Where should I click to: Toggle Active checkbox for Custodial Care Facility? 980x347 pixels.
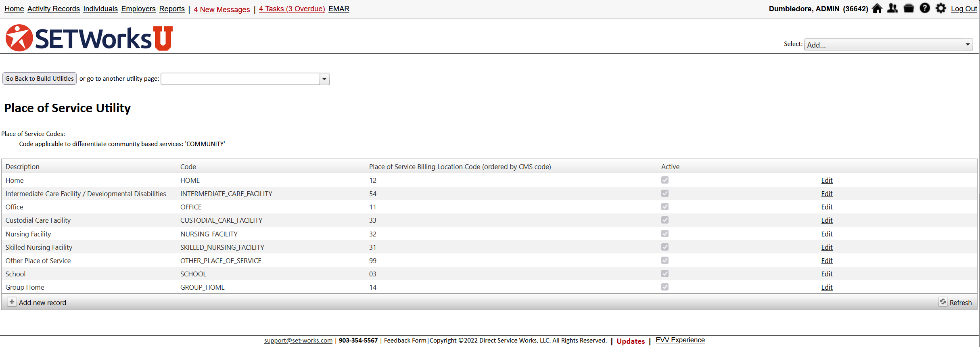point(665,220)
